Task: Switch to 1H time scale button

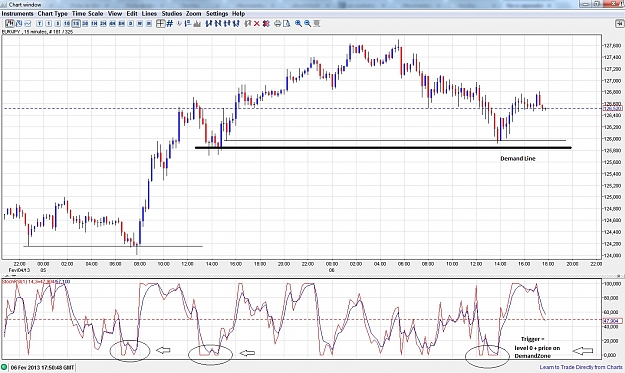Action: tap(94, 24)
